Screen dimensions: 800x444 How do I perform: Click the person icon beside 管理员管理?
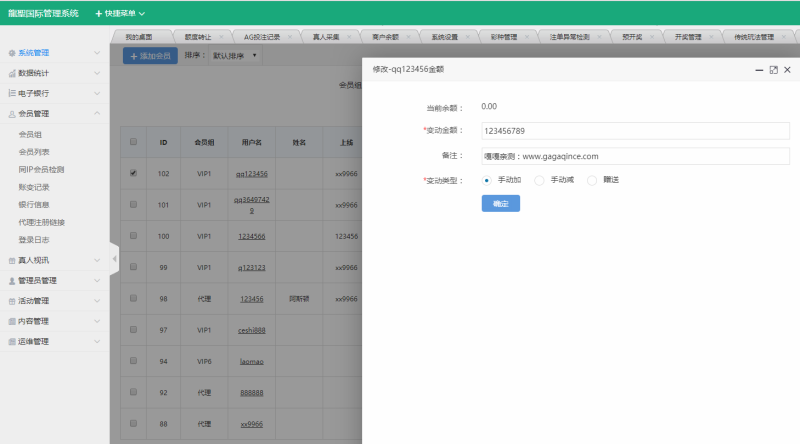pos(12,281)
